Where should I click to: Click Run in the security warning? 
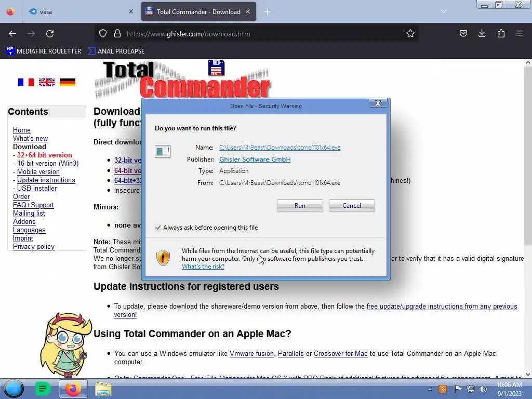300,206
